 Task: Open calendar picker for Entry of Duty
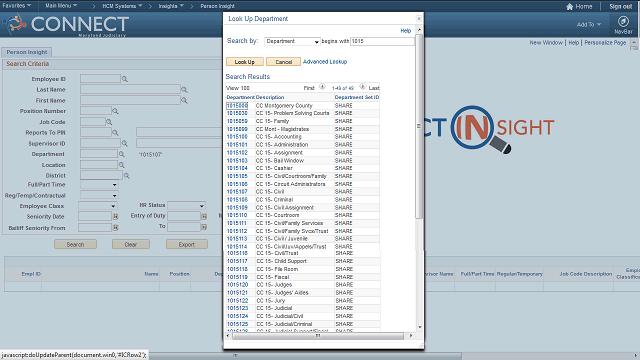click(x=204, y=216)
